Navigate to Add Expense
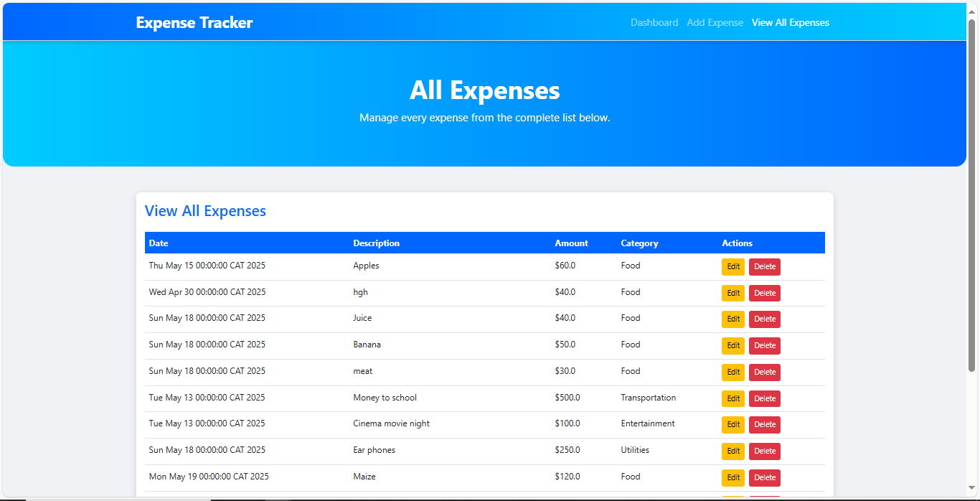This screenshot has height=501, width=980. [715, 22]
